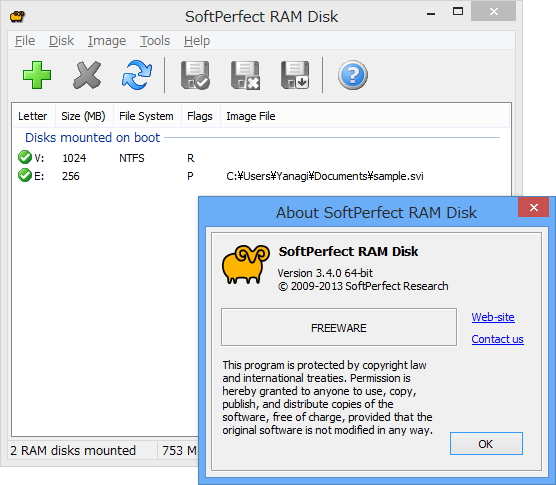Open the Web-site link
Viewport: 556px width, 485px height.
point(493,317)
